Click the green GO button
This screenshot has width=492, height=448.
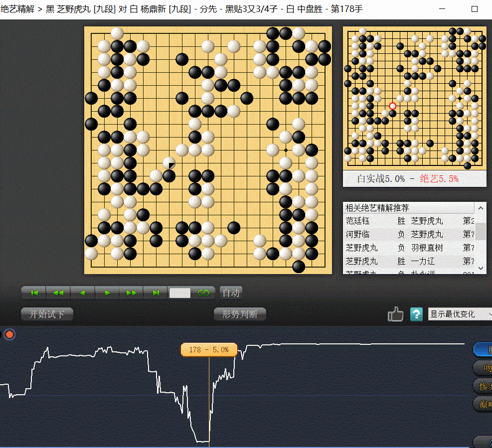203,293
